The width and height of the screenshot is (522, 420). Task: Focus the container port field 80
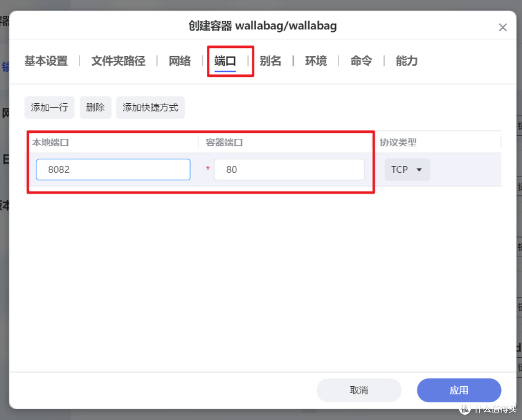pyautogui.click(x=289, y=169)
